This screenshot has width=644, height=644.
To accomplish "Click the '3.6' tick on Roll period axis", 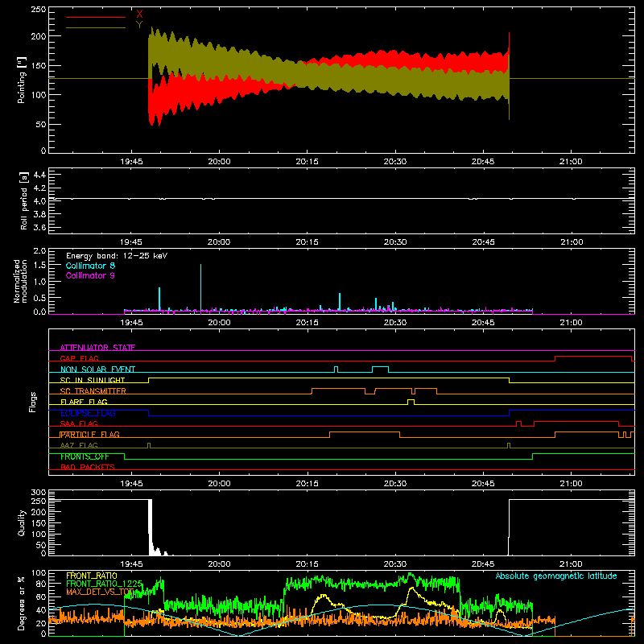I will (x=39, y=227).
